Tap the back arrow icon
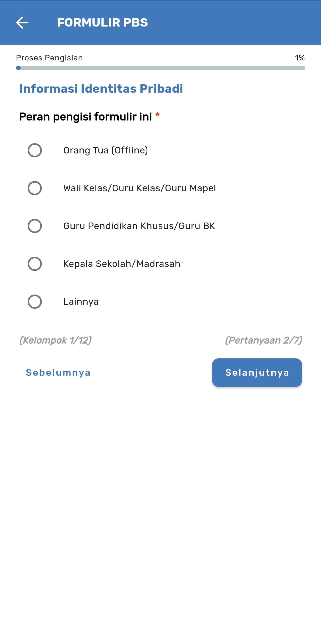321x644 pixels. point(22,23)
